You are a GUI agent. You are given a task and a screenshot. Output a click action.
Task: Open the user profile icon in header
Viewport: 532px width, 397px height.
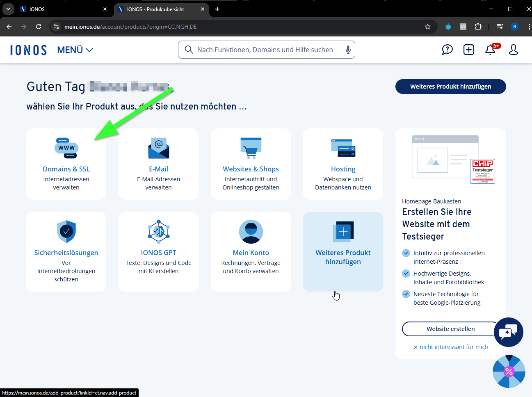point(514,50)
